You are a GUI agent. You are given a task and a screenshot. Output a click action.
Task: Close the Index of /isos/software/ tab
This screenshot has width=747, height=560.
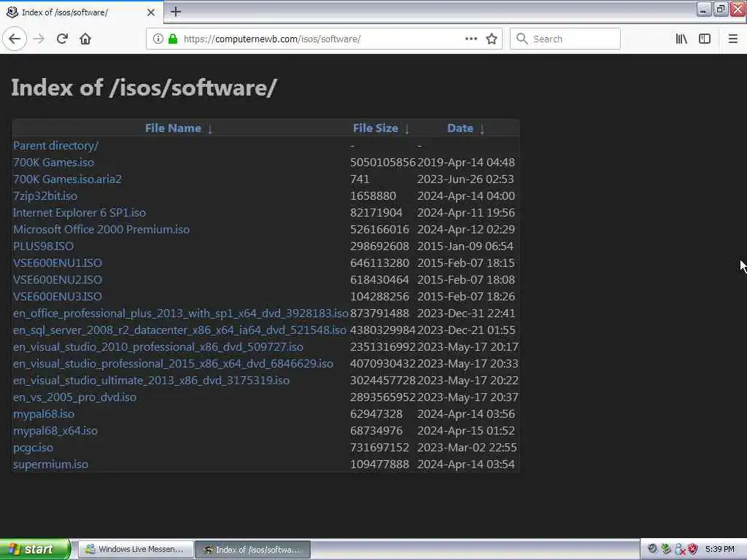click(x=150, y=12)
